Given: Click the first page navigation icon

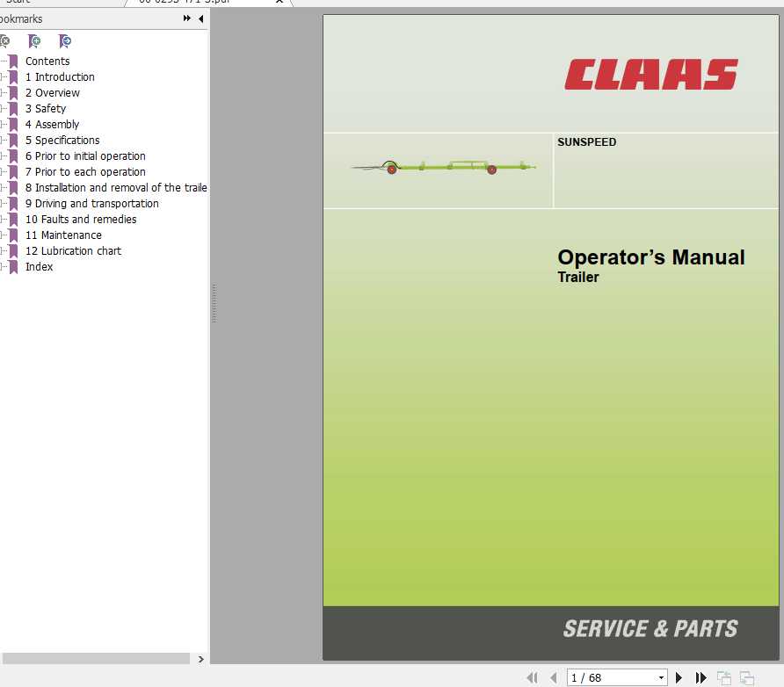Looking at the screenshot, I should (533, 676).
